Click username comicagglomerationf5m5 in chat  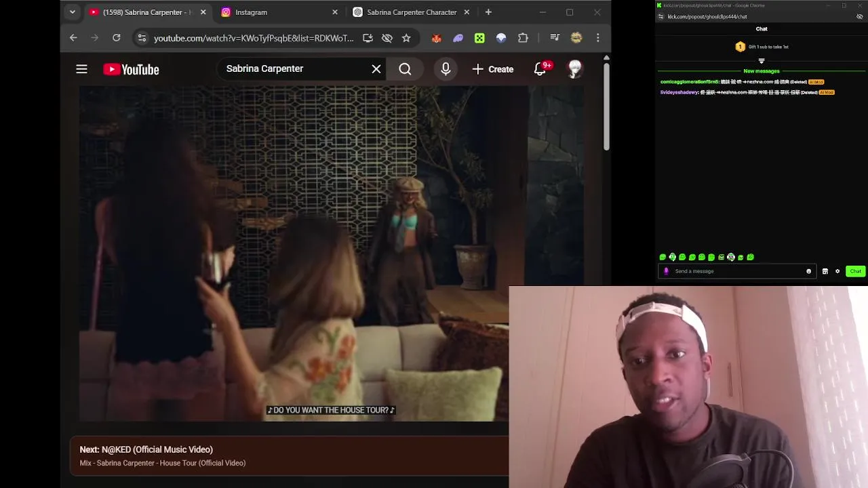pos(689,82)
